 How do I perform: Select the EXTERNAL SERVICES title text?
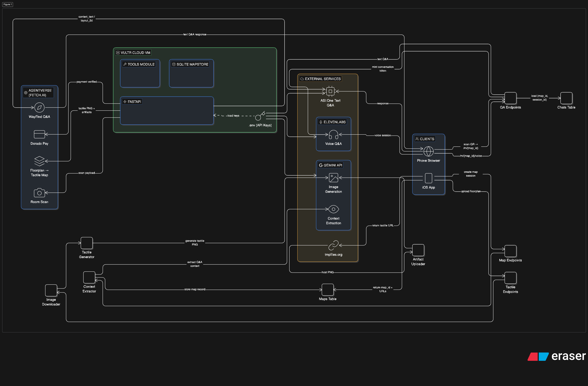[323, 79]
